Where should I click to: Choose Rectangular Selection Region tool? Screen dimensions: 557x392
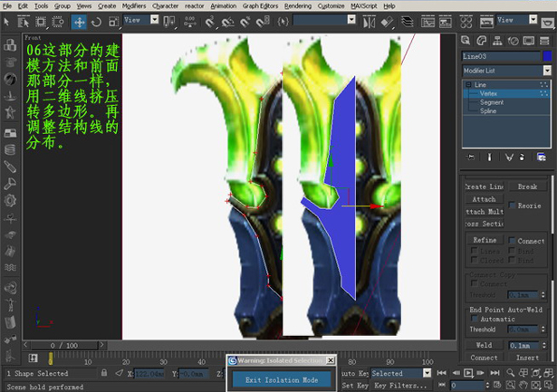click(x=41, y=22)
